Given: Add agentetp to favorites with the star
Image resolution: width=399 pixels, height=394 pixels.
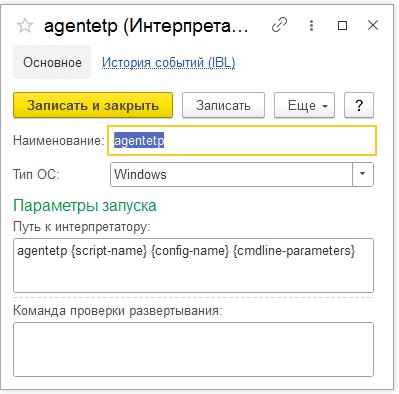Looking at the screenshot, I should 25,26.
